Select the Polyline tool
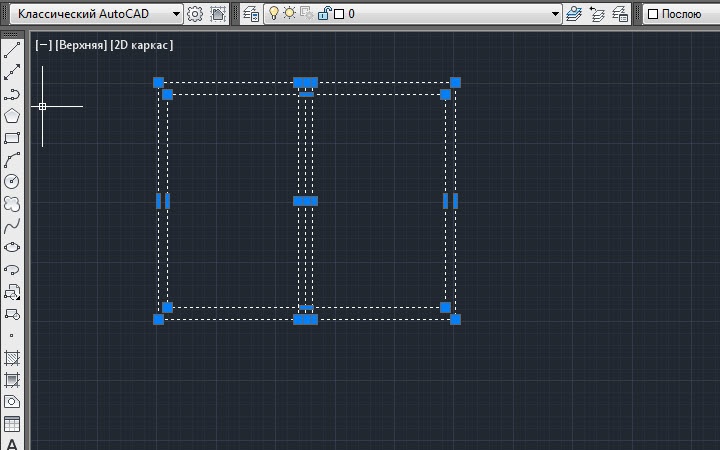The width and height of the screenshot is (720, 450). coord(12,94)
